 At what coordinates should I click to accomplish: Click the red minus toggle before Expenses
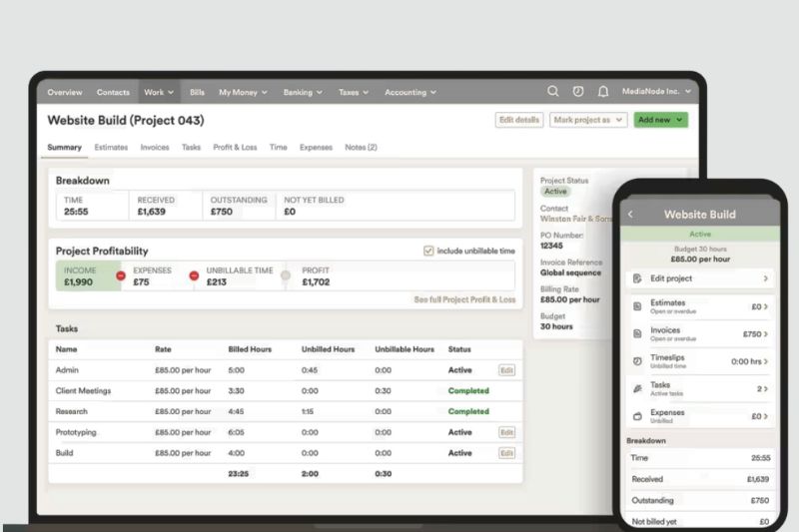tap(121, 275)
